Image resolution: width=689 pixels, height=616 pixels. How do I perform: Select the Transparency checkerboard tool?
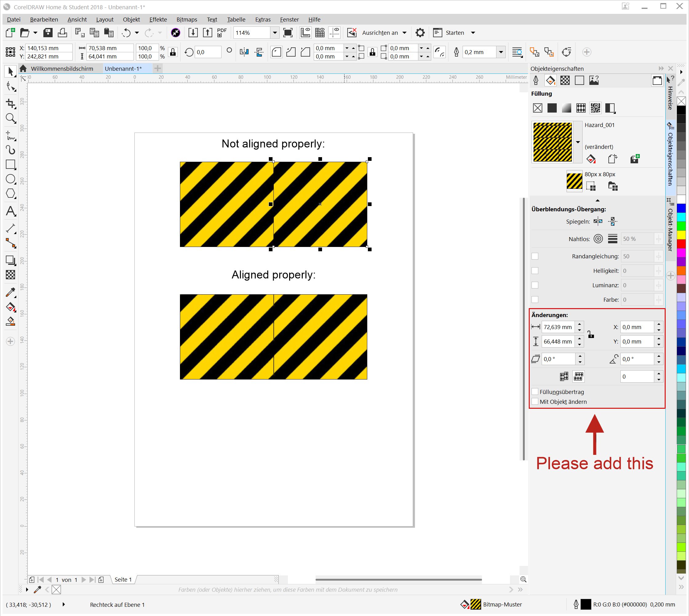click(x=10, y=275)
